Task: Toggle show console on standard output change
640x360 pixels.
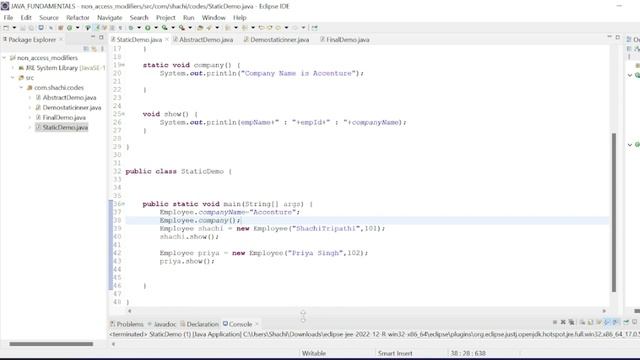Action: click(607, 322)
